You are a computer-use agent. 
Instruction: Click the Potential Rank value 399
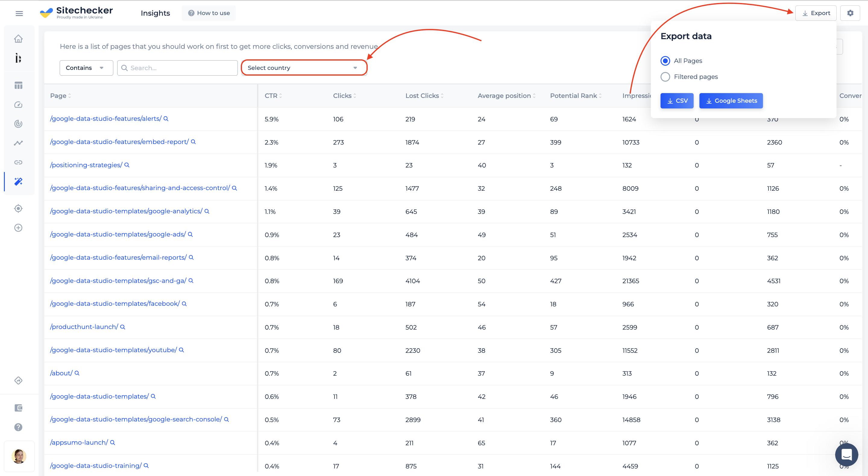tap(556, 142)
